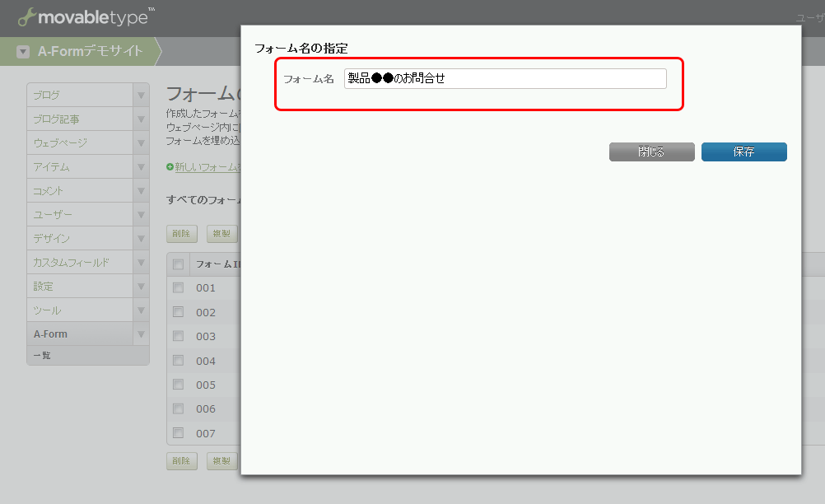Save the form name with the 保存 button
Image resolution: width=825 pixels, height=504 pixels.
[x=743, y=152]
